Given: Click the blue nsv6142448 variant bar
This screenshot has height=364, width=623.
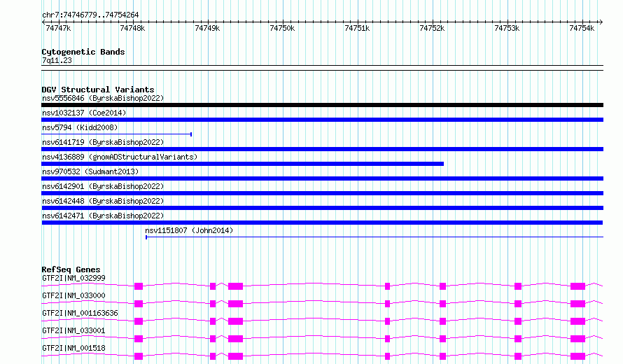Looking at the screenshot, I should [322, 208].
